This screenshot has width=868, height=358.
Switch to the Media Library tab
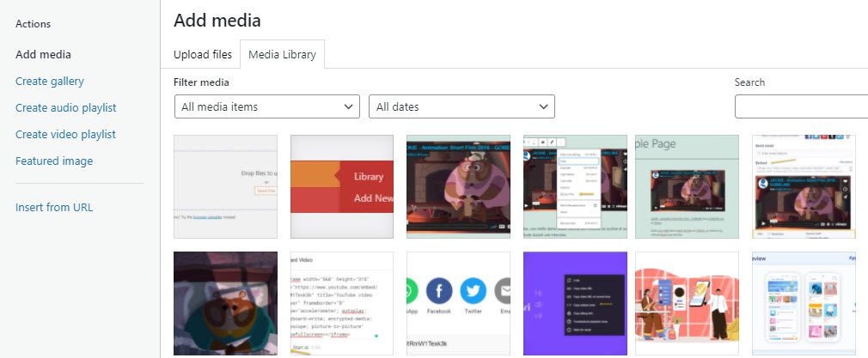click(283, 55)
